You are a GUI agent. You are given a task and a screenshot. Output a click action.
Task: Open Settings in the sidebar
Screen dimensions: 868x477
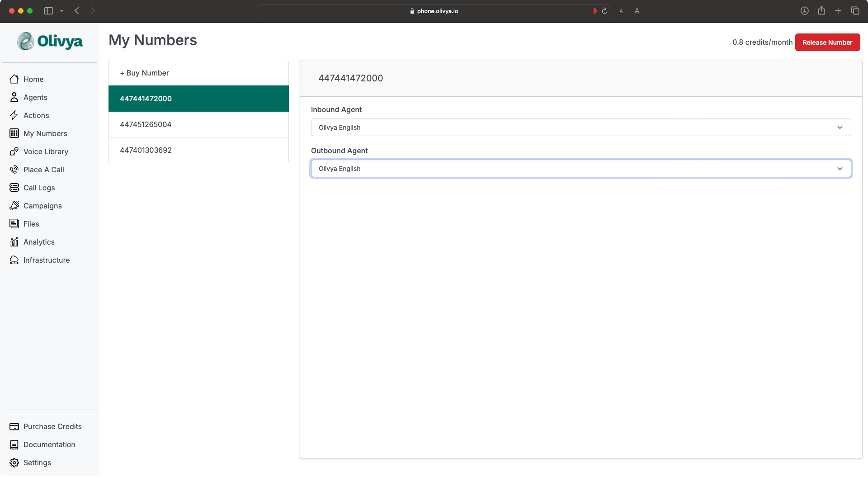(x=37, y=463)
